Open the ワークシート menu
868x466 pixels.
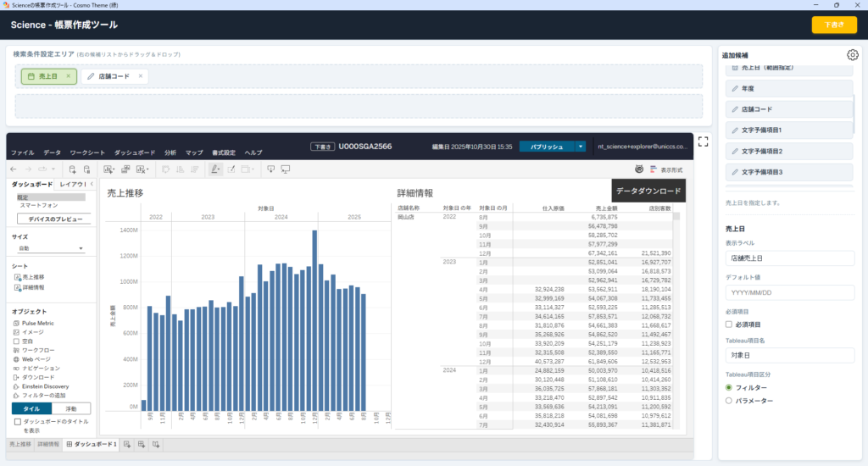[87, 153]
